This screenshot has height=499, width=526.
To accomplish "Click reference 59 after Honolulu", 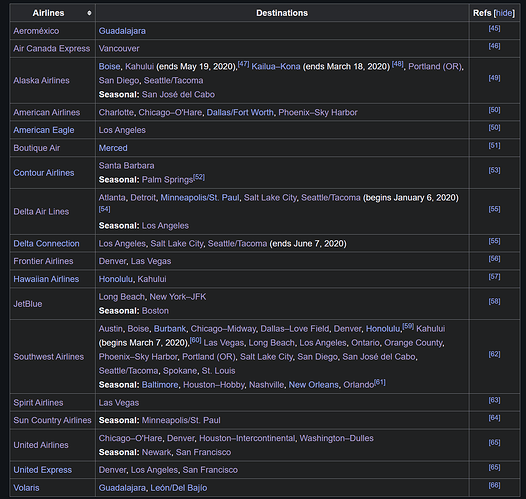I will (408, 326).
